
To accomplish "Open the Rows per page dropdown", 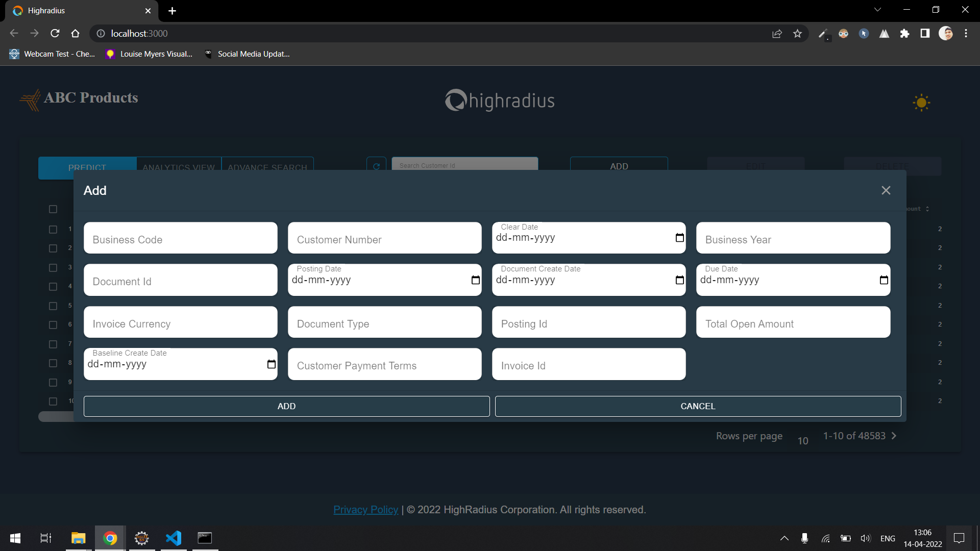I will [802, 439].
